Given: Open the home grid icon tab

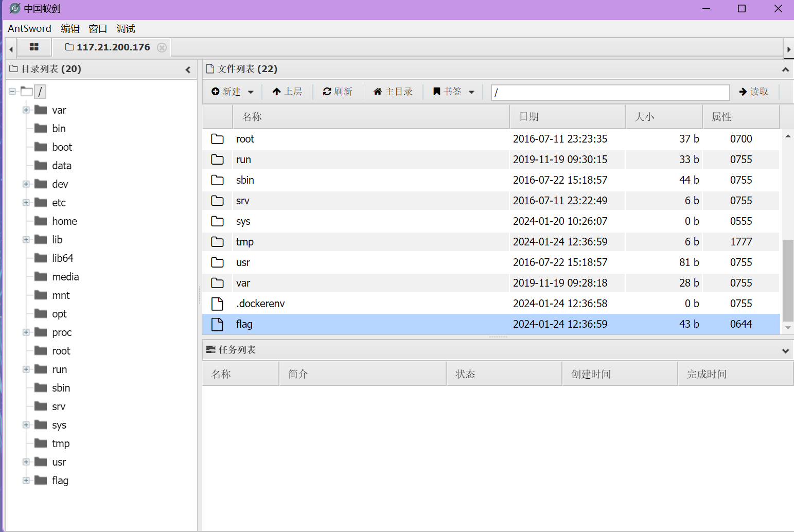Looking at the screenshot, I should click(34, 47).
